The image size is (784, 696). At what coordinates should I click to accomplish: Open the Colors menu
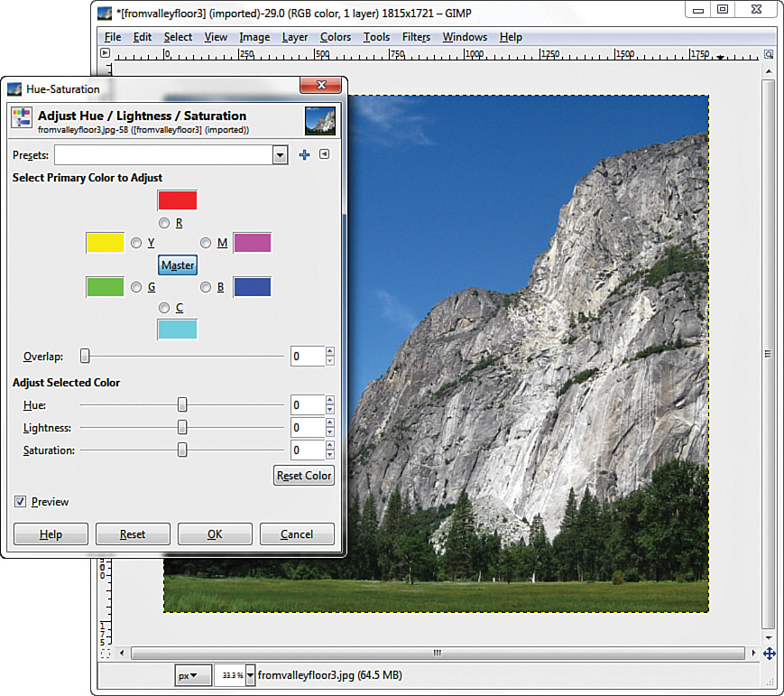click(x=335, y=37)
